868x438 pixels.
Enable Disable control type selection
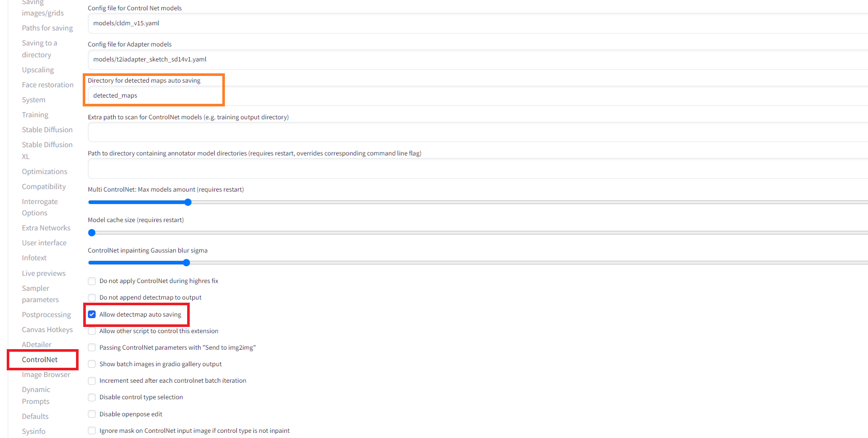click(x=92, y=397)
